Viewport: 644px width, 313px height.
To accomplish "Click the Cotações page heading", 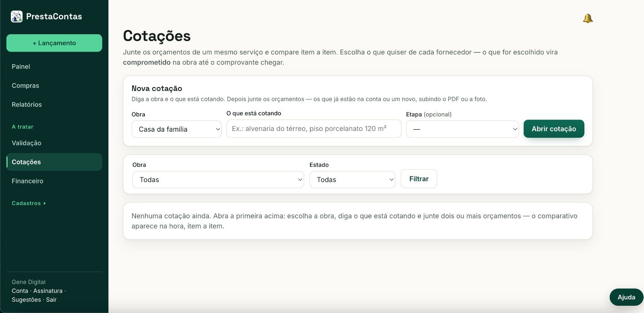I will point(157,36).
